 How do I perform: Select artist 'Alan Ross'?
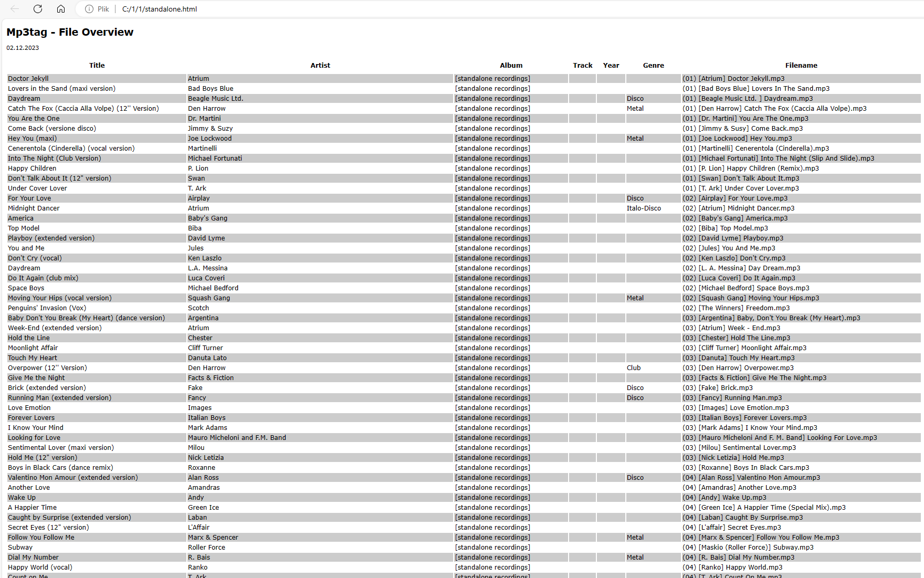[203, 478]
